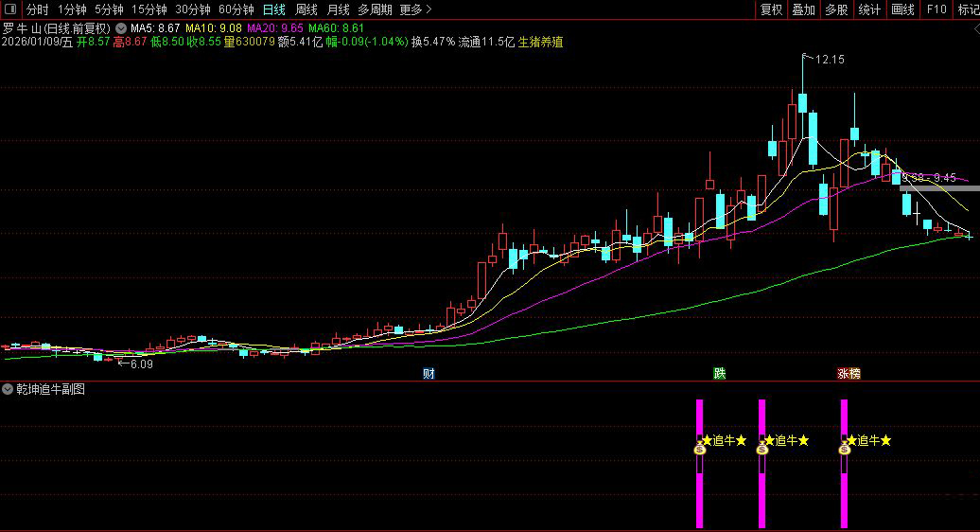The image size is (980, 532).
Task: Click the 跌 event marker
Action: coord(719,374)
